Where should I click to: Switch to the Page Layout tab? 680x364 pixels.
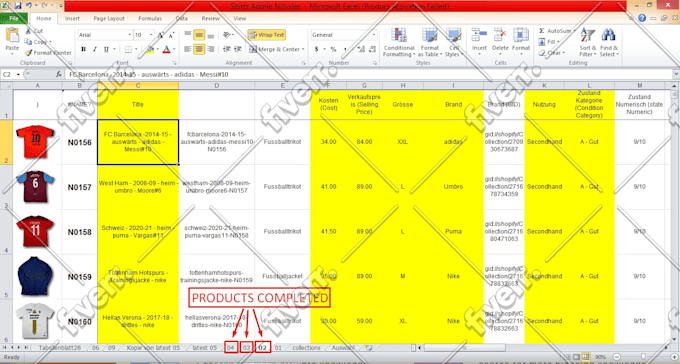(109, 19)
